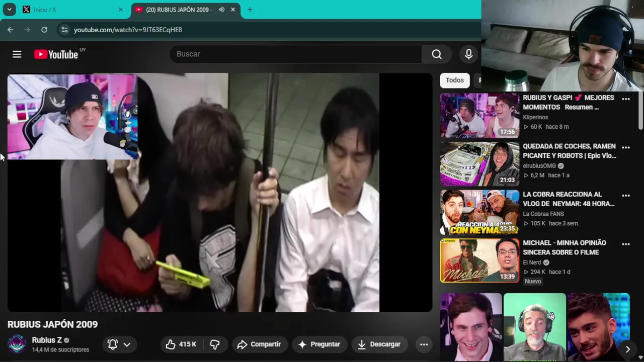Advance the Shorts carousel with right arrow
Screen dimensions: 644x362
(x=628, y=349)
